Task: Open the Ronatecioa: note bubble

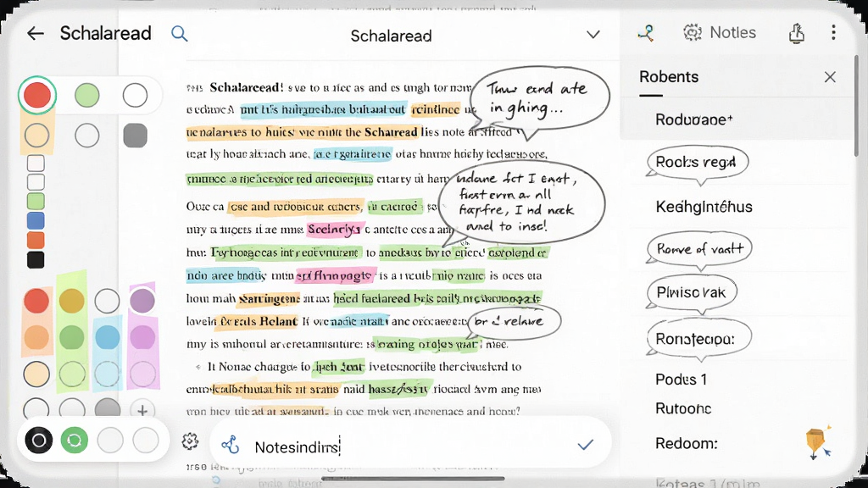Action: [698, 338]
